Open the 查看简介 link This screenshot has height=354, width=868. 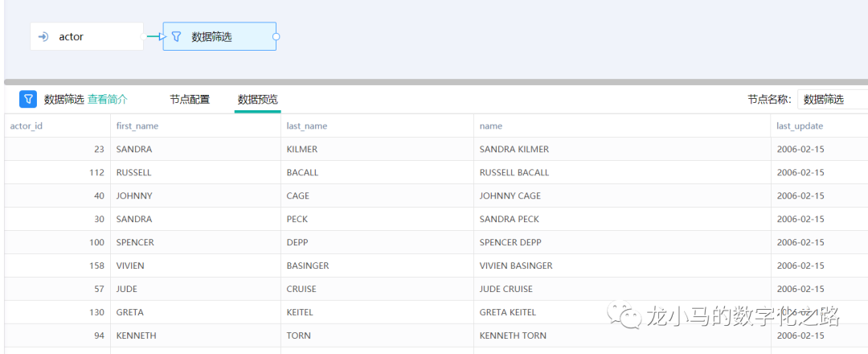point(108,100)
